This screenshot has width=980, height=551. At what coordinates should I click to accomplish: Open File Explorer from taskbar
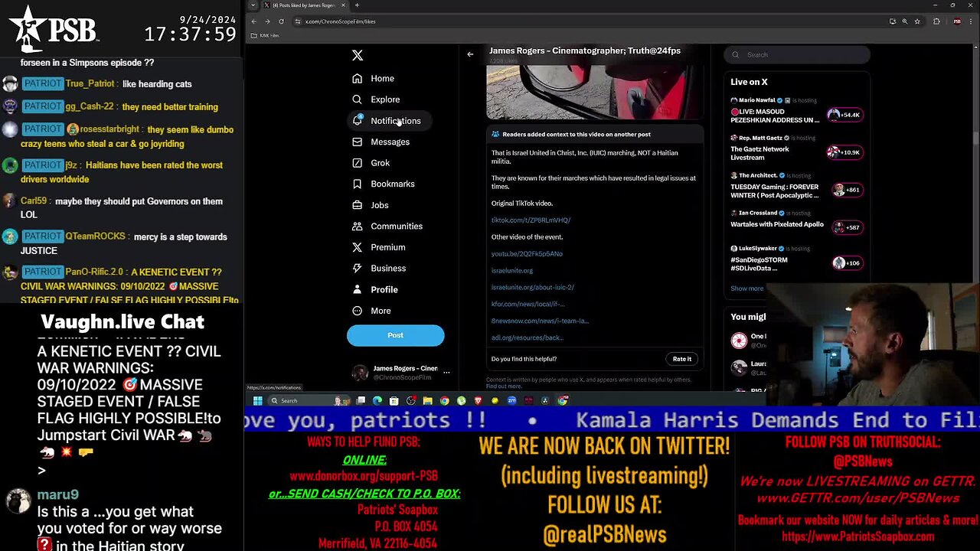tap(427, 400)
